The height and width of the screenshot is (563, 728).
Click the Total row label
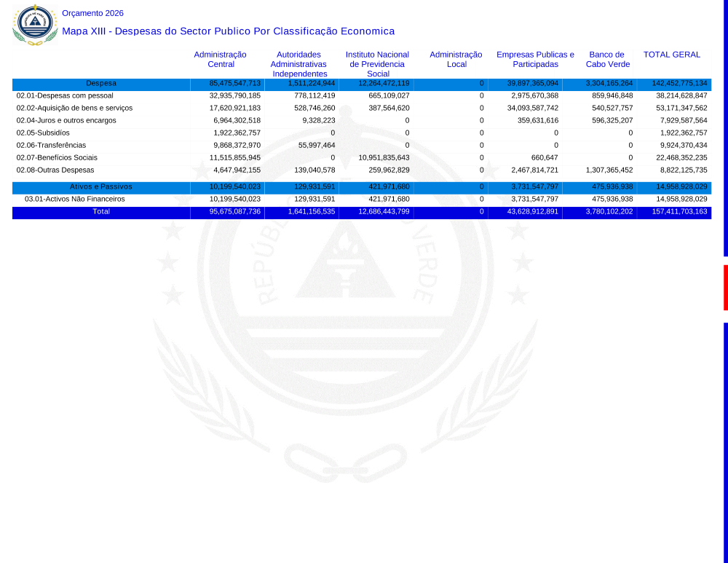pyautogui.click(x=100, y=211)
